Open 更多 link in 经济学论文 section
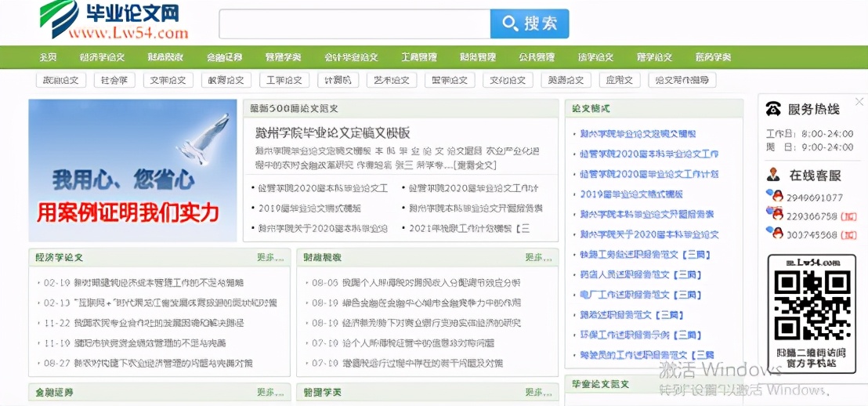Image resolution: width=868 pixels, height=406 pixels. point(271,258)
